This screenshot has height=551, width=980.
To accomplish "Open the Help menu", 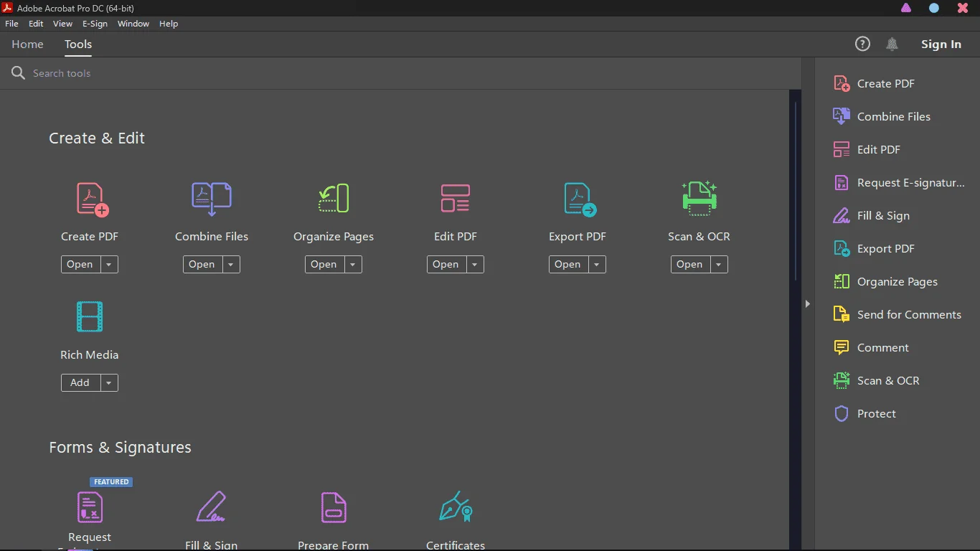I will pyautogui.click(x=169, y=24).
